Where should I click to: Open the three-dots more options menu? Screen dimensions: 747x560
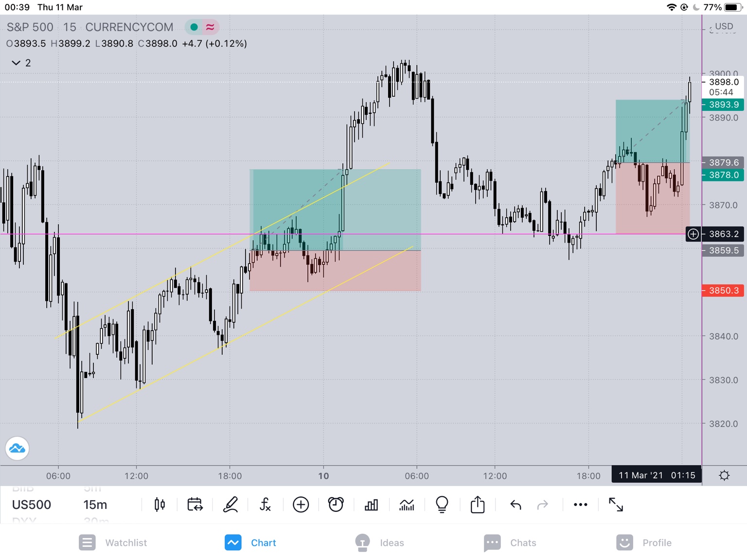point(580,505)
